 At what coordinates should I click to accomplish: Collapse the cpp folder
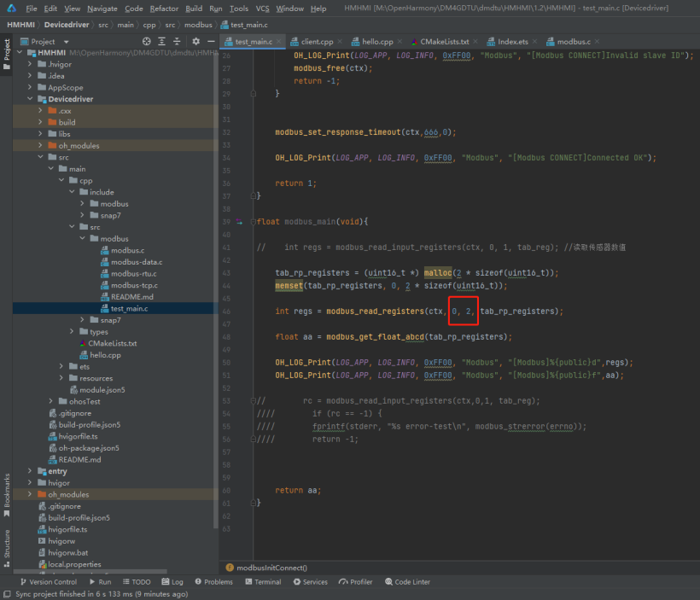pyautogui.click(x=61, y=180)
